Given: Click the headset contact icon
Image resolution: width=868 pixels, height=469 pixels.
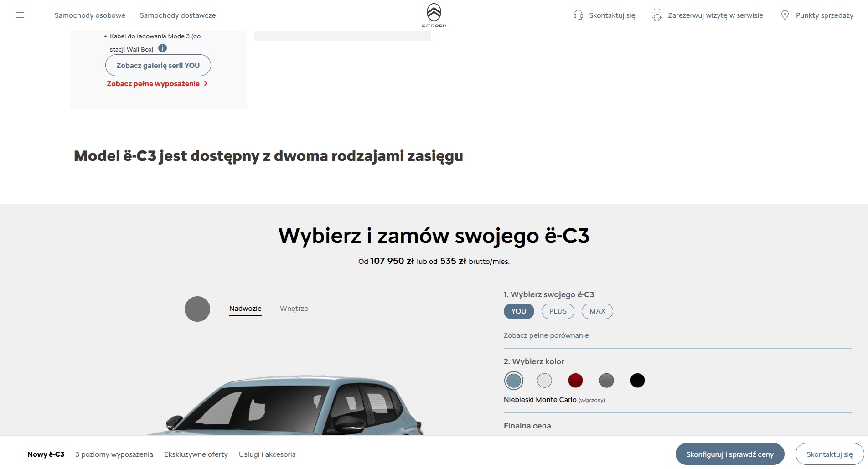Looking at the screenshot, I should point(578,15).
